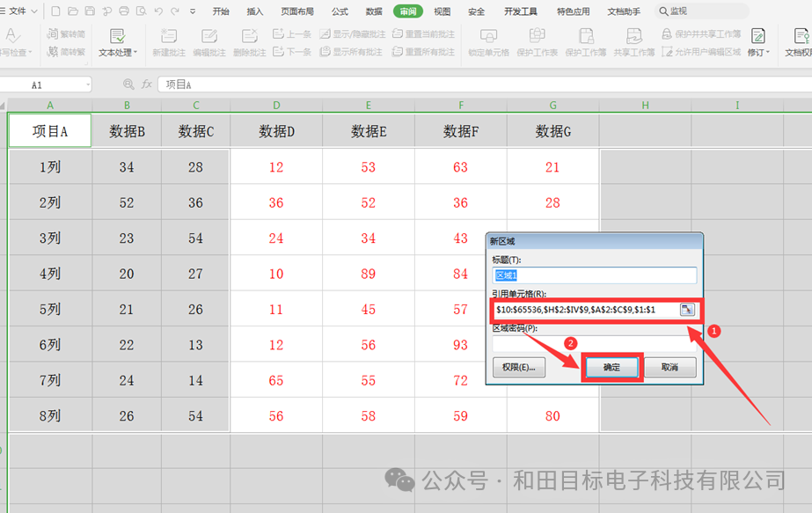Click the Redo arrow icon
This screenshot has width=812, height=513.
[x=175, y=11]
